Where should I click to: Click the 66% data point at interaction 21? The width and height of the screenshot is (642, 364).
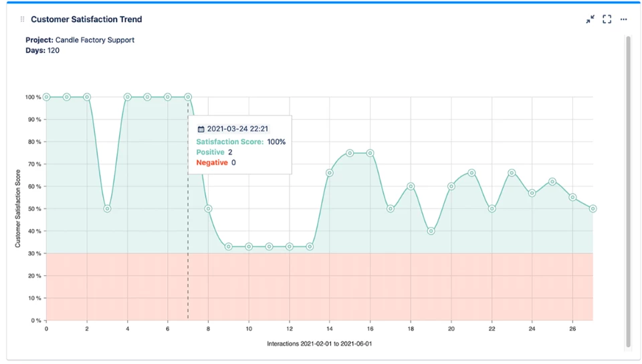(471, 173)
